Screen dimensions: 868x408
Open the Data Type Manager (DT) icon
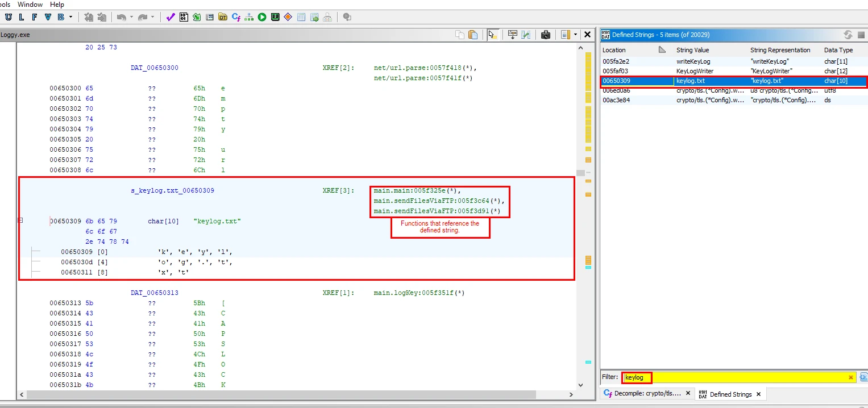(x=223, y=17)
